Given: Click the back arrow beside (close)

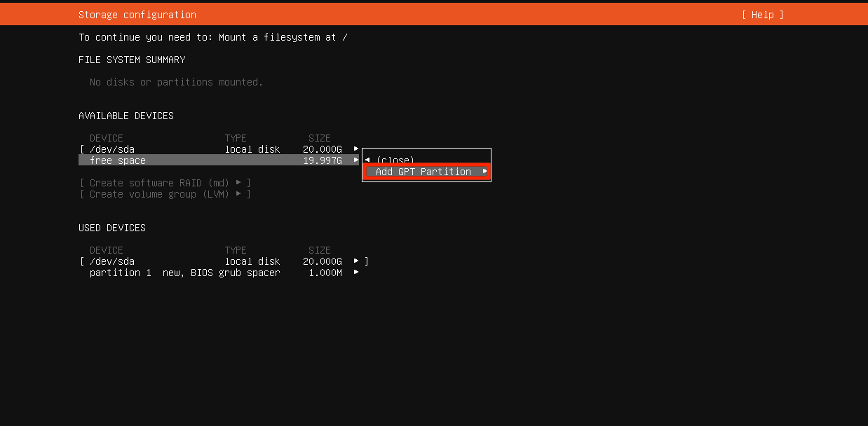Looking at the screenshot, I should (x=367, y=160).
